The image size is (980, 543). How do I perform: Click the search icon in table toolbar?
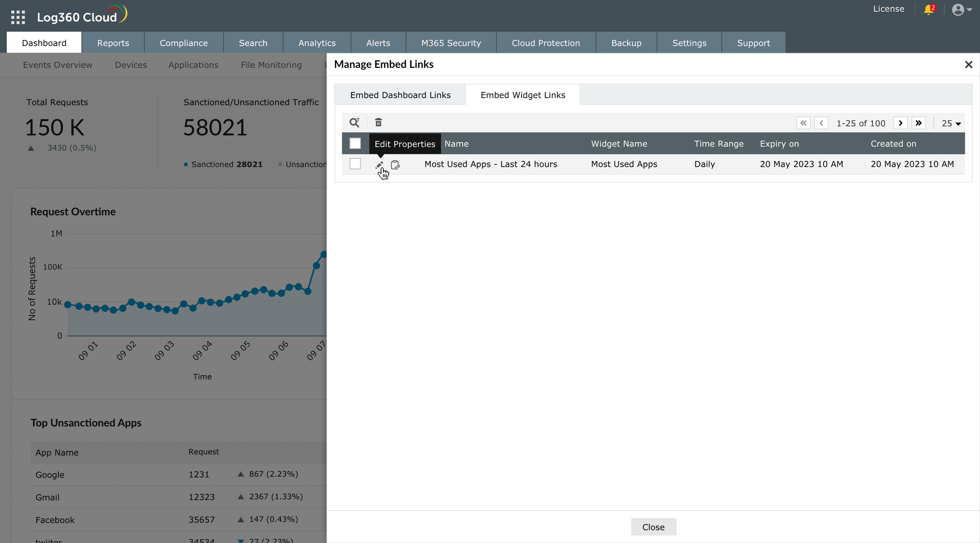[354, 123]
